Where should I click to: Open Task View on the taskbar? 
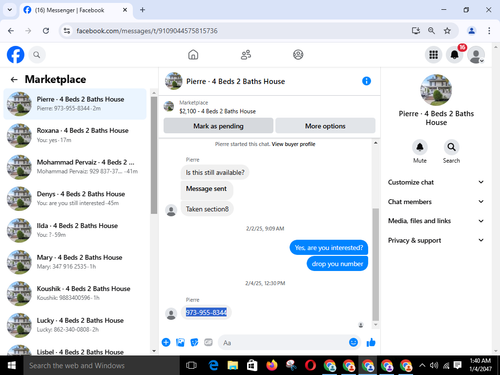pyautogui.click(x=191, y=365)
